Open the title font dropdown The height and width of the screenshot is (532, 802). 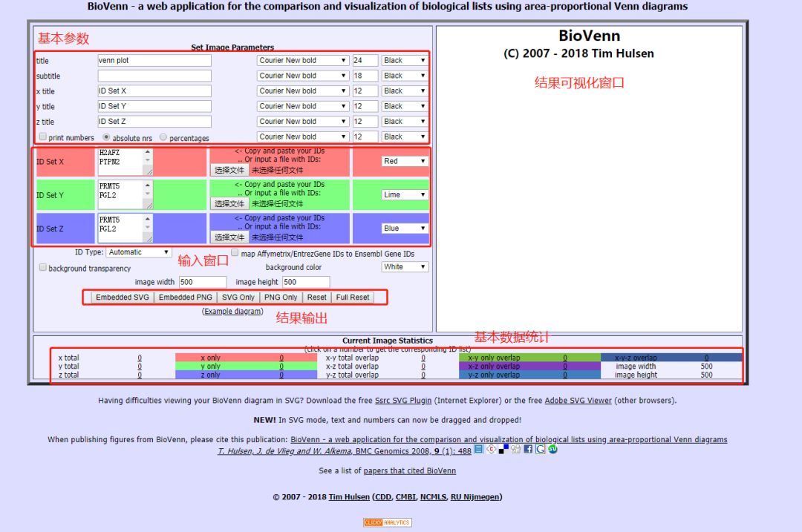(x=303, y=60)
